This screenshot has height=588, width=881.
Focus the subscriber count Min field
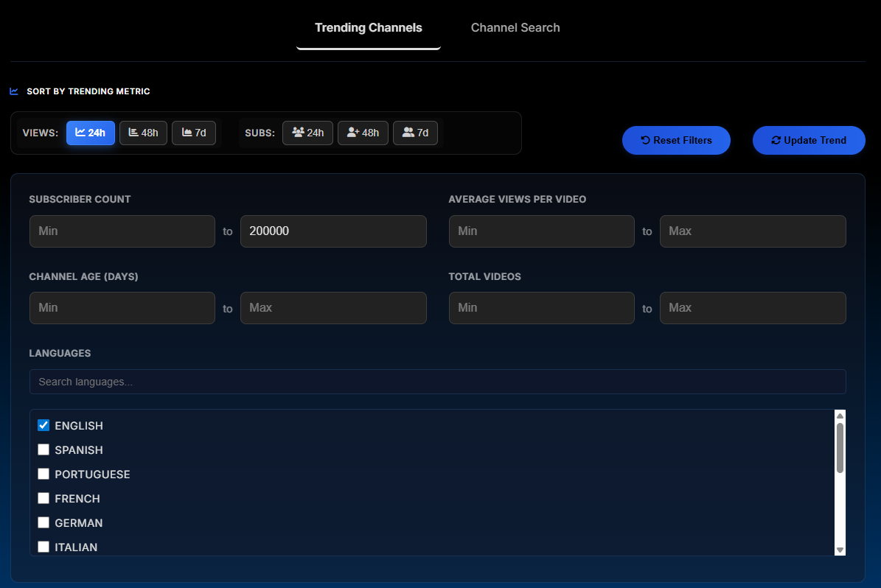(x=122, y=231)
